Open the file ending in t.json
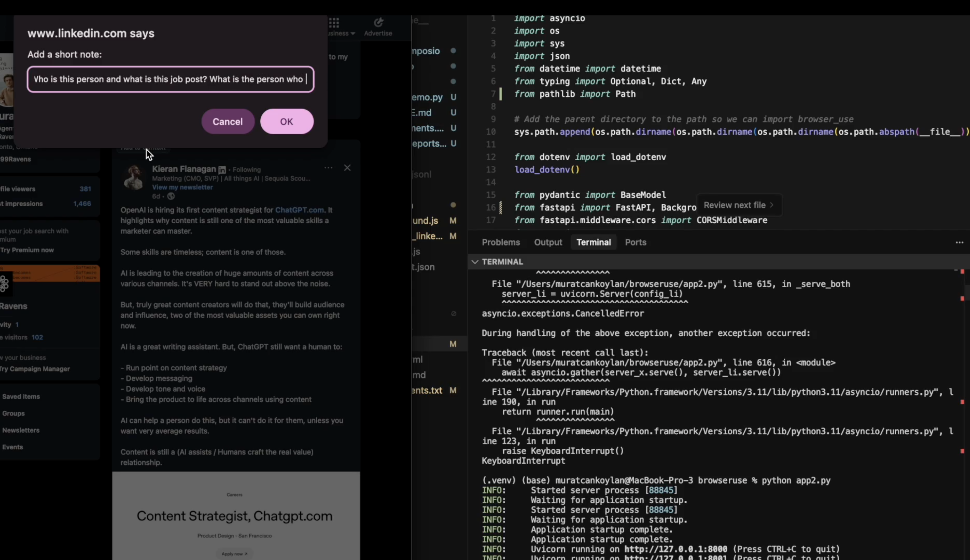This screenshot has height=560, width=970. coord(423,267)
